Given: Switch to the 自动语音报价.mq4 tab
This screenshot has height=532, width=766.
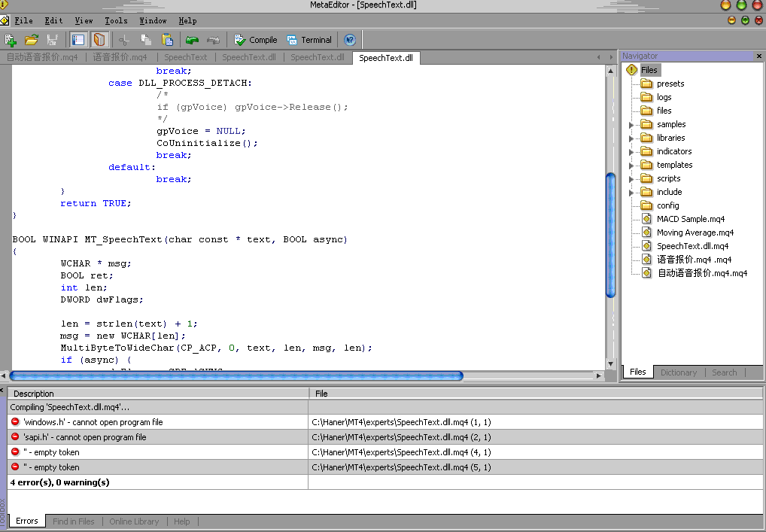Looking at the screenshot, I should coord(42,57).
